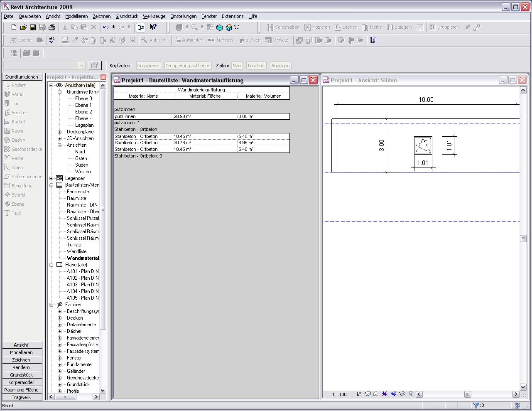Select the putz innen 28.98 m² cell

[x=205, y=116]
